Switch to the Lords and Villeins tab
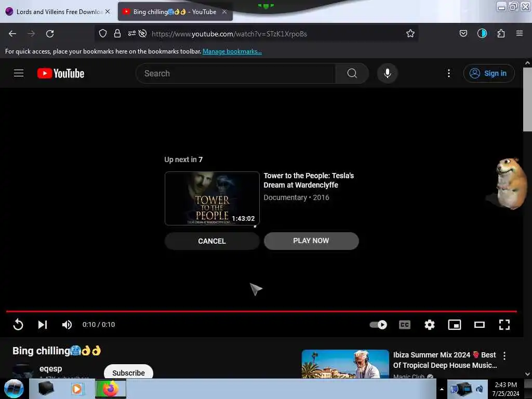This screenshot has height=399, width=532. click(58, 12)
